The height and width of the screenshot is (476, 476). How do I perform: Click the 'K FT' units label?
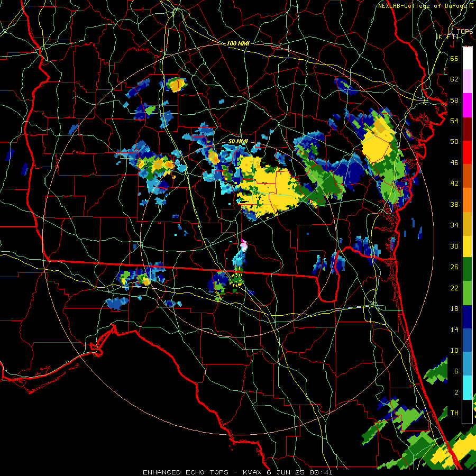(x=448, y=36)
